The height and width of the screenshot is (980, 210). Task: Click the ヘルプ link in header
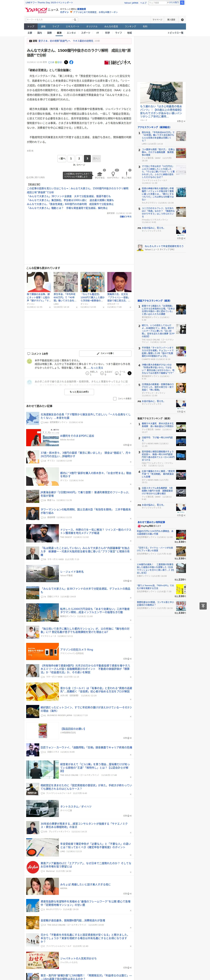click(143, 3)
